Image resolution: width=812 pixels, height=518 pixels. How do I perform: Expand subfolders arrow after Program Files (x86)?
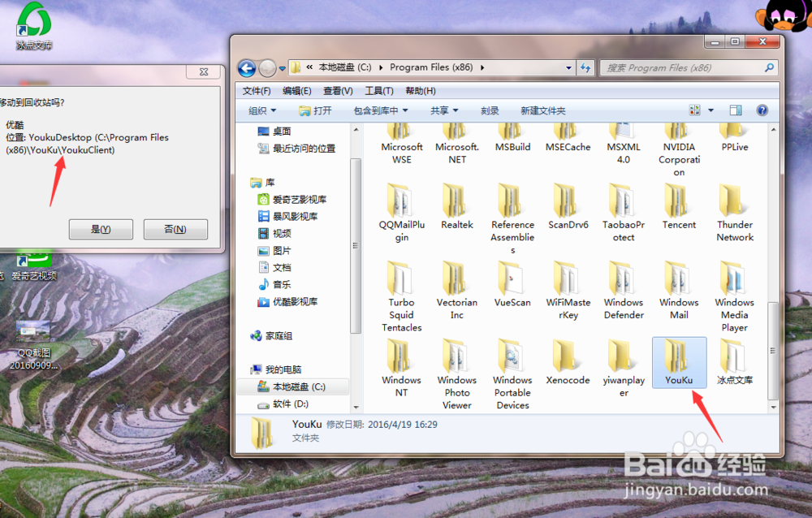pos(482,67)
